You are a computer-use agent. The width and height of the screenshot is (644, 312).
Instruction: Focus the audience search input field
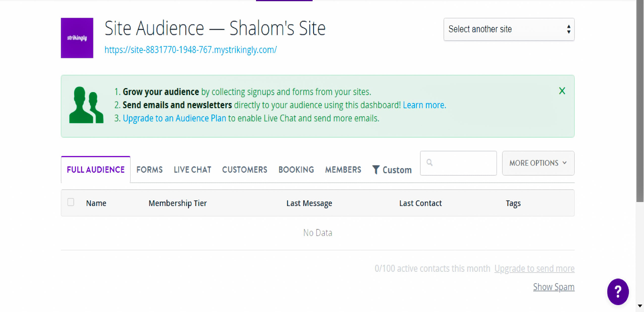tap(458, 163)
